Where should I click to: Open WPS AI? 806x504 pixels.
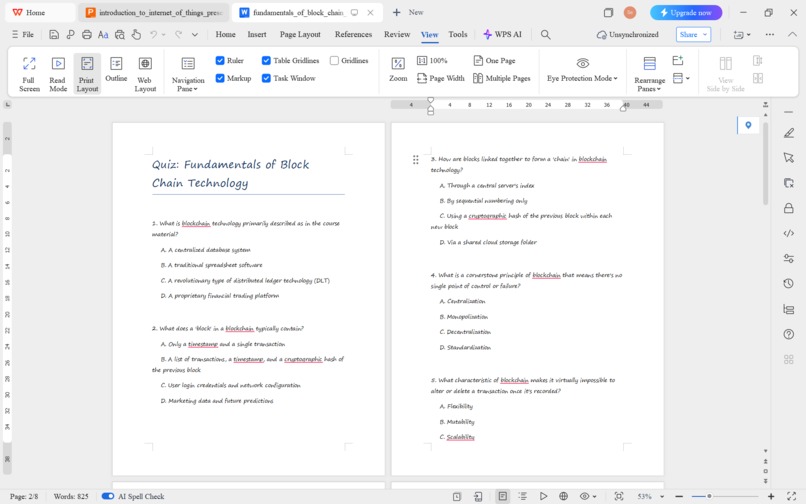pos(502,34)
